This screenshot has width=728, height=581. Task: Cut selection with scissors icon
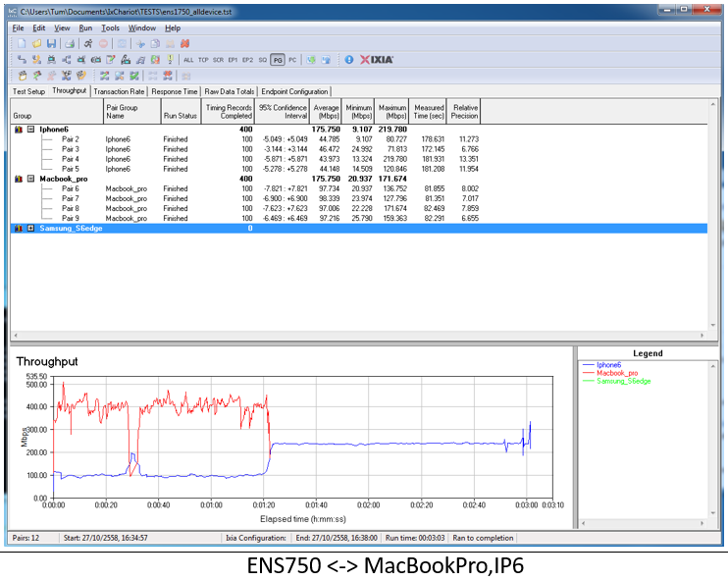[140, 43]
